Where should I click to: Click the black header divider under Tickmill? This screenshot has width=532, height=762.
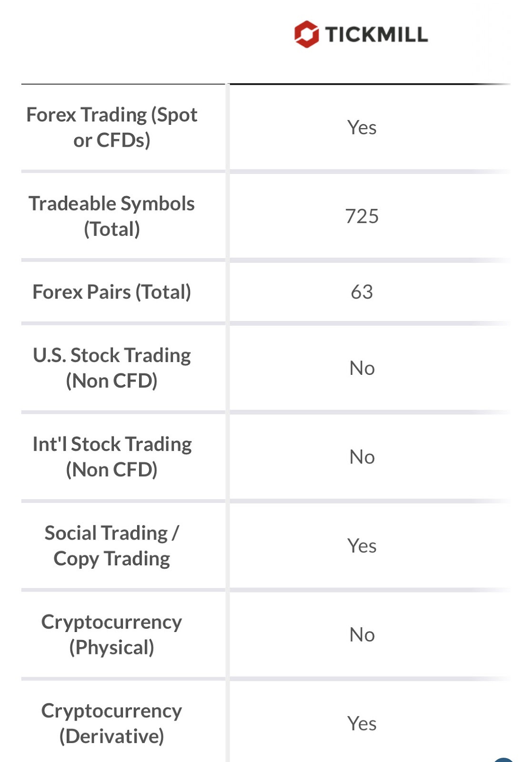tap(370, 84)
